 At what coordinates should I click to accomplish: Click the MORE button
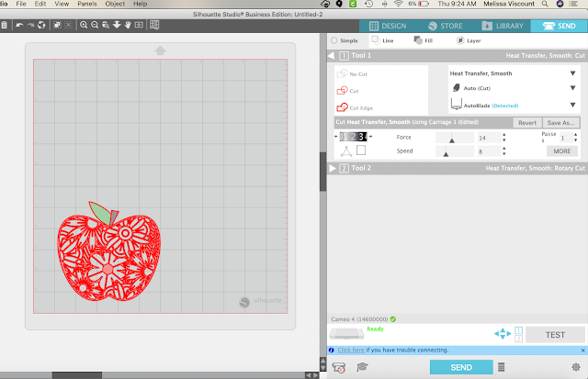tap(561, 150)
